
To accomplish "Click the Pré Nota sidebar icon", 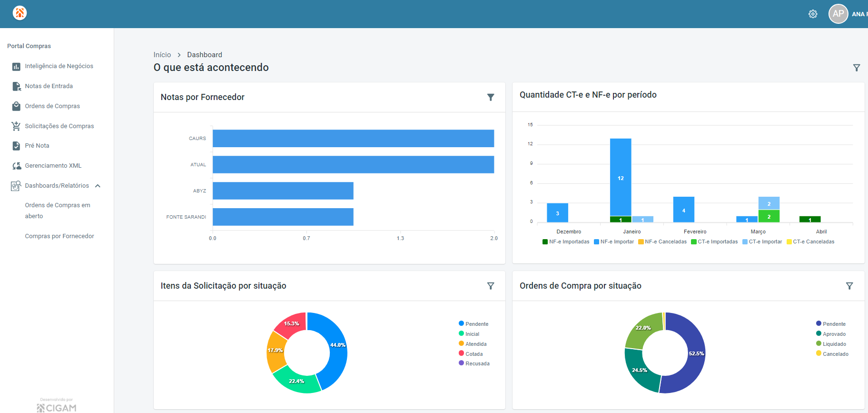I will pyautogui.click(x=16, y=146).
